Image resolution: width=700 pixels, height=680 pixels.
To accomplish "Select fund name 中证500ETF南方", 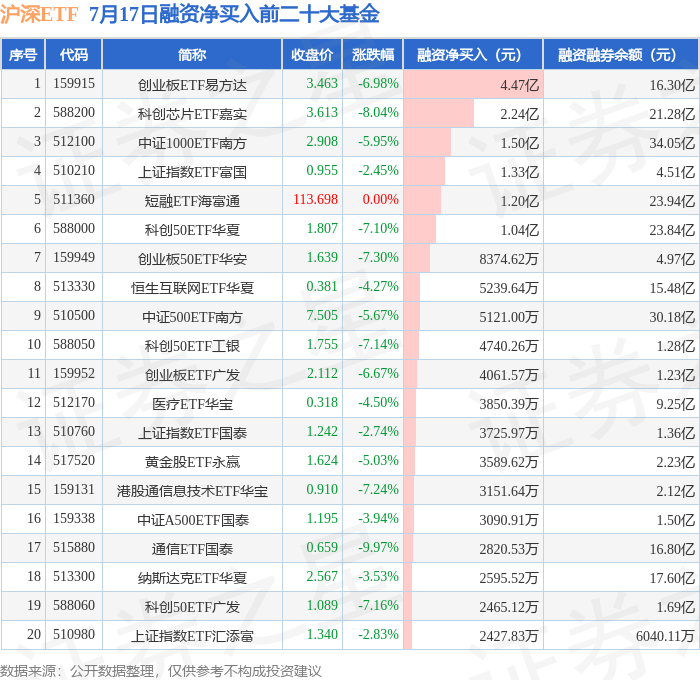I will (192, 317).
